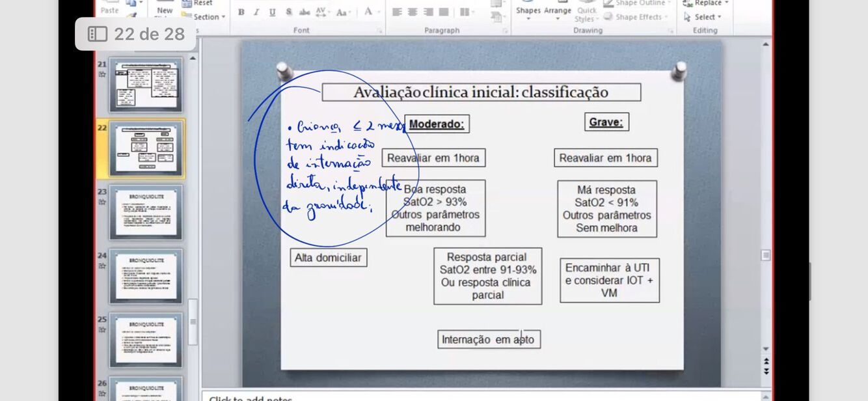Click the Convert to SmartArt icon
Screen dimensions: 868x401
coord(497,16)
